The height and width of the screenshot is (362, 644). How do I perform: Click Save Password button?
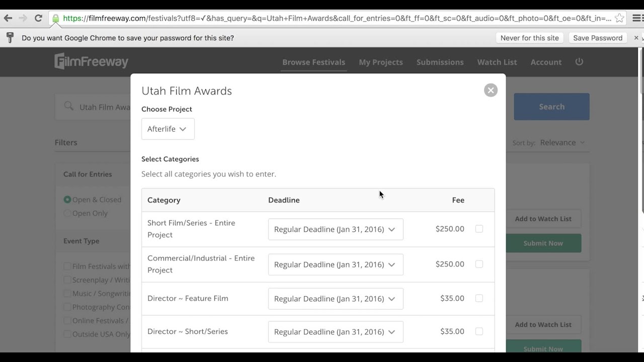tap(598, 38)
